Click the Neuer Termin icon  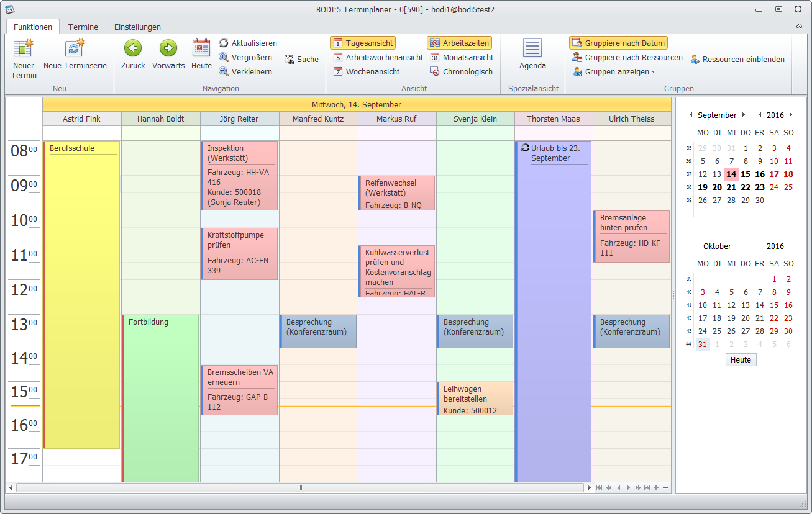[x=24, y=49]
